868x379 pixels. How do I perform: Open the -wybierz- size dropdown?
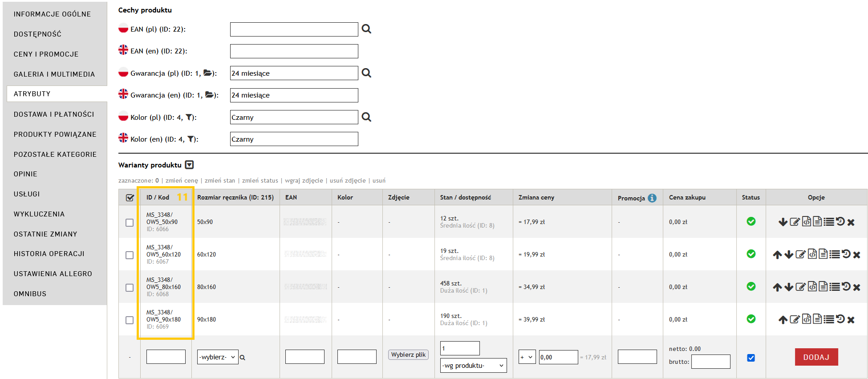tap(218, 357)
